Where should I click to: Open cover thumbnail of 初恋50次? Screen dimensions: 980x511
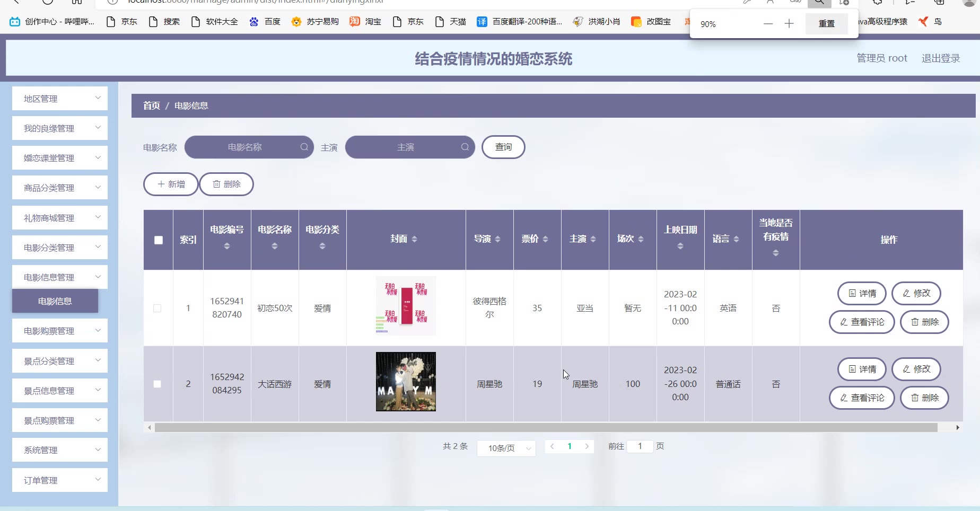pyautogui.click(x=406, y=305)
